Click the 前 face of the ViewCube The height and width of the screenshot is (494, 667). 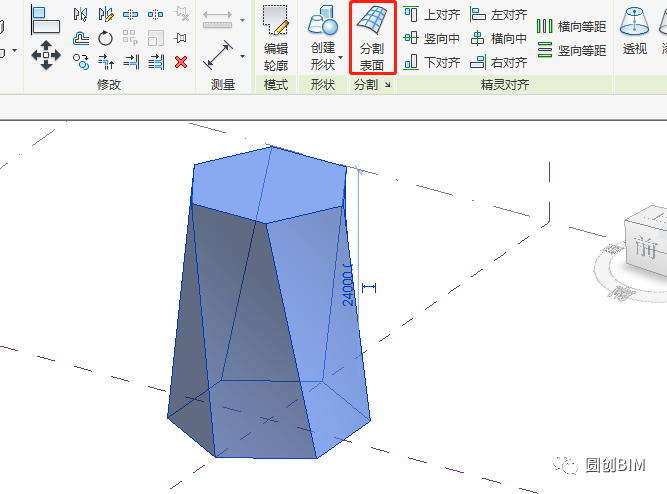click(646, 248)
